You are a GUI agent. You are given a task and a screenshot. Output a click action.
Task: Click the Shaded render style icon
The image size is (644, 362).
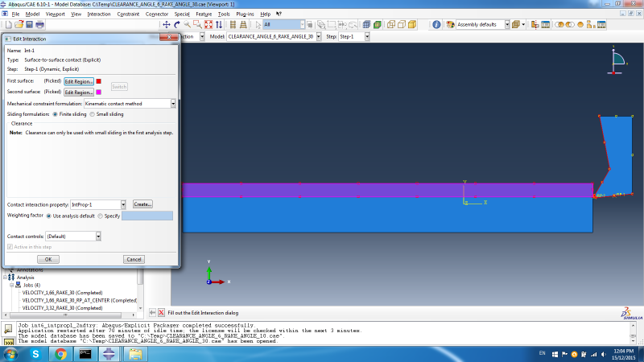tap(412, 25)
